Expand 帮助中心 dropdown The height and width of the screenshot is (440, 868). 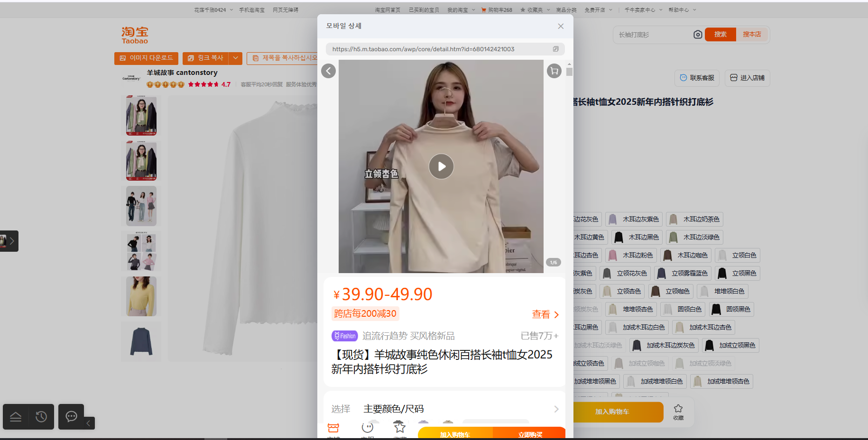point(682,10)
